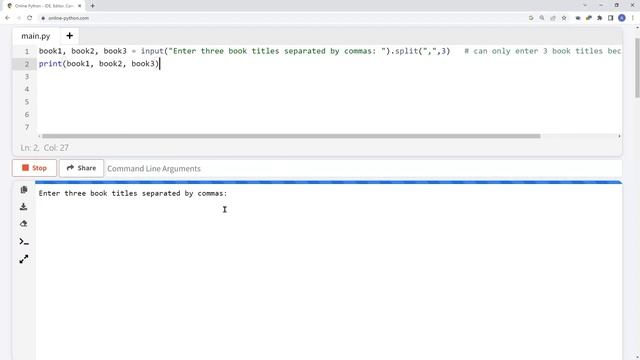Open the browser zoom magnifier icon
The height and width of the screenshot is (360, 640).
click(542, 18)
